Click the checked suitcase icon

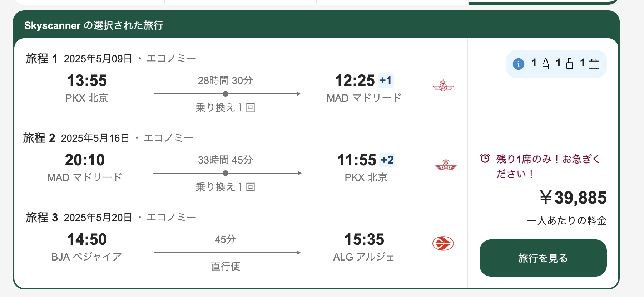coord(594,64)
